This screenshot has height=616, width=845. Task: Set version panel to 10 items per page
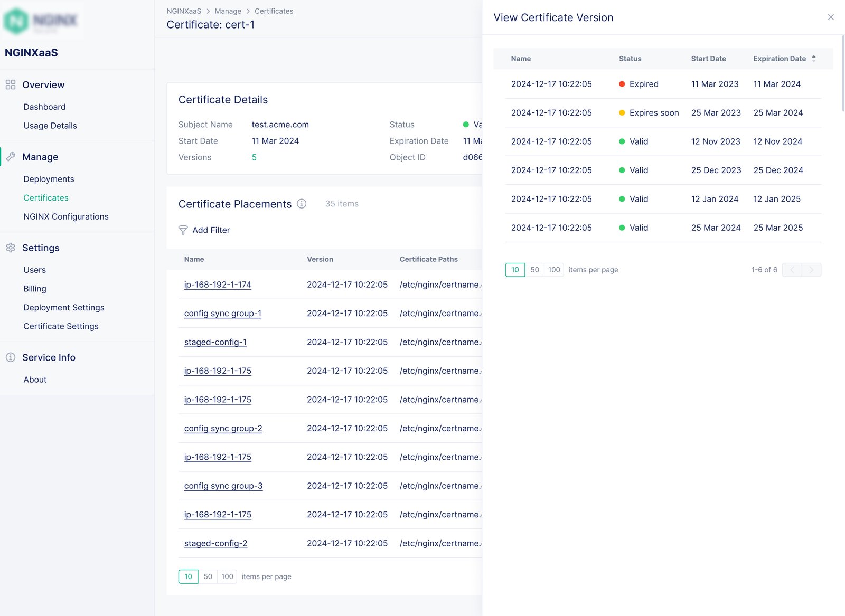pyautogui.click(x=515, y=270)
